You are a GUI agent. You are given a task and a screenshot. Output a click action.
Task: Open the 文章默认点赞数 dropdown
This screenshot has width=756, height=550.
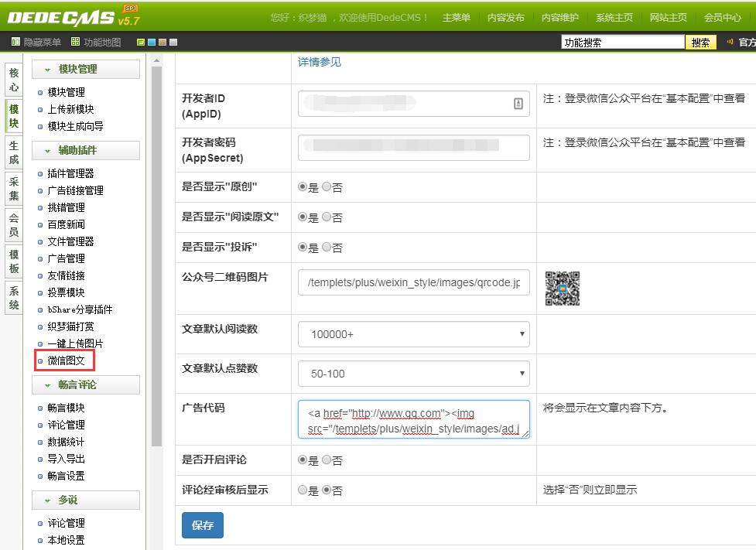coord(413,374)
